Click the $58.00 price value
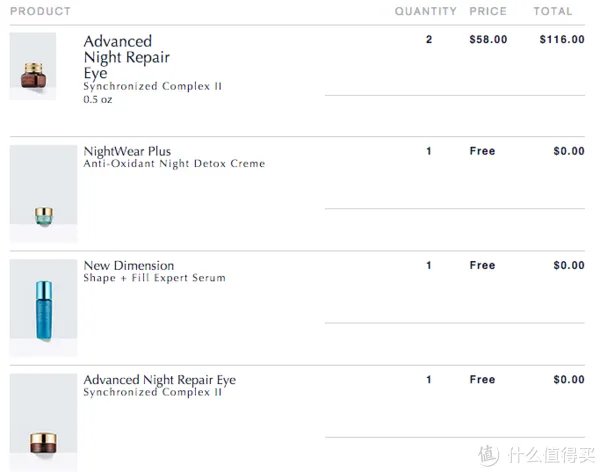Image resolution: width=600 pixels, height=472 pixels. pos(488,40)
